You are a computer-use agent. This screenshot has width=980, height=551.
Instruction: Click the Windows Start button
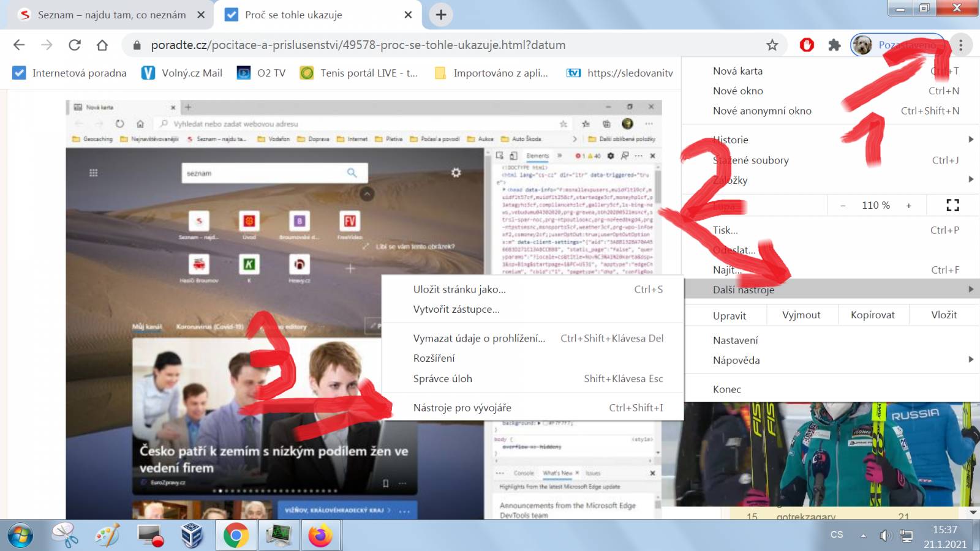click(x=20, y=536)
